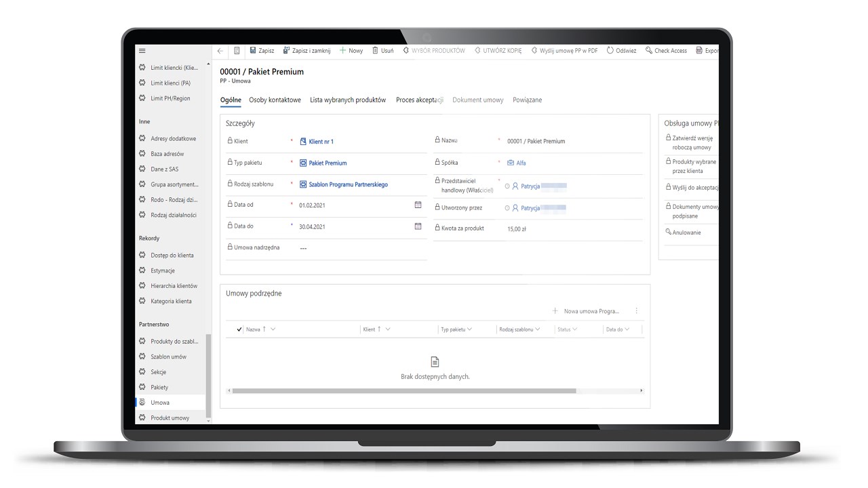Select the Ogólne tab
This screenshot has height=488, width=868.
(231, 100)
